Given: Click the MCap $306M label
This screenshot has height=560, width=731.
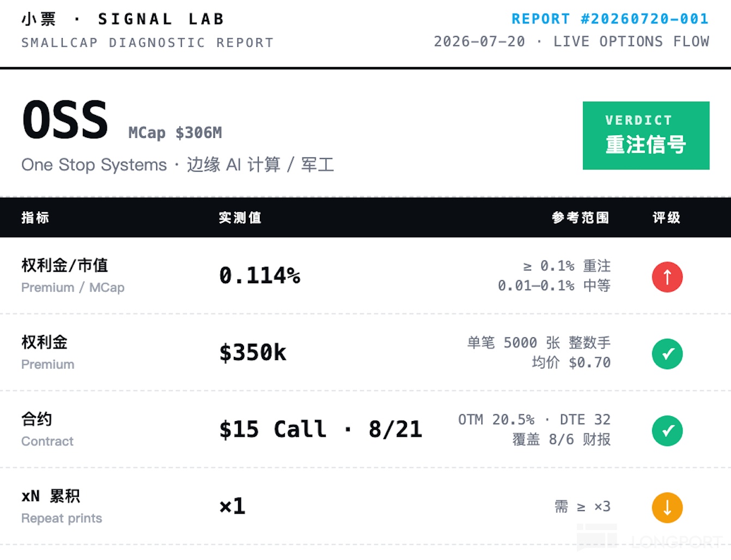Looking at the screenshot, I should pos(175,132).
